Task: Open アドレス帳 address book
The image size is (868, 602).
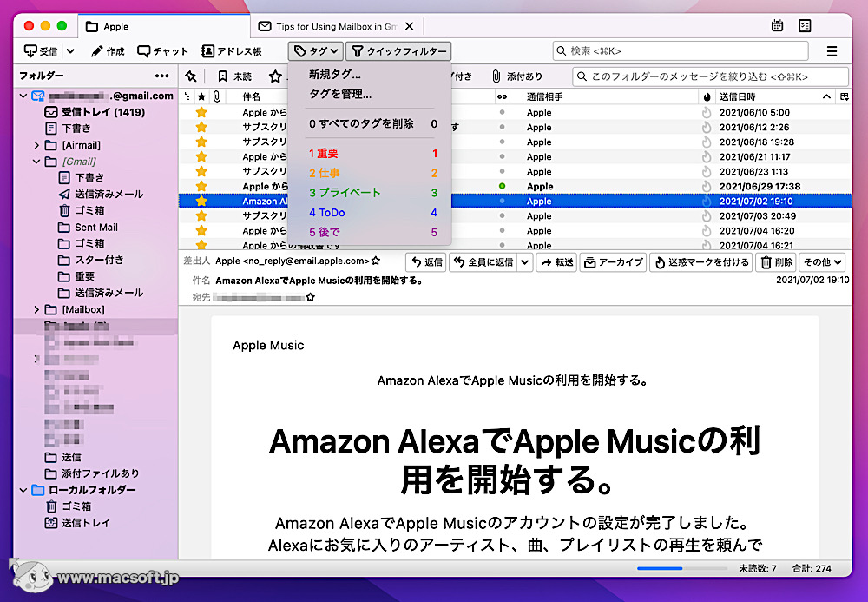Action: pyautogui.click(x=232, y=51)
